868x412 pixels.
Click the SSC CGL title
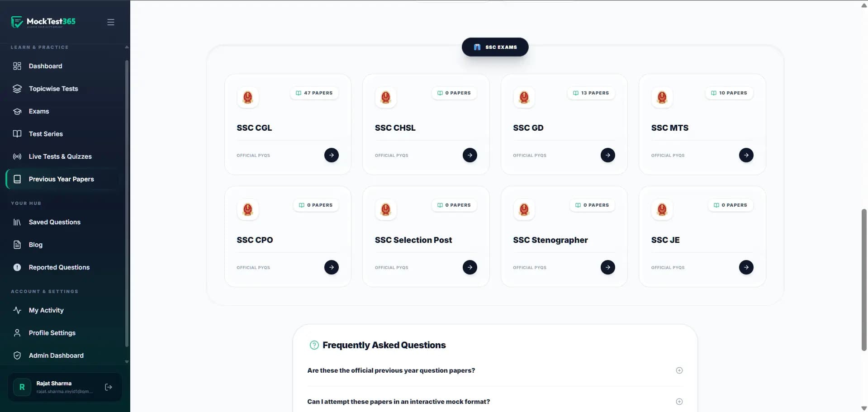[254, 128]
